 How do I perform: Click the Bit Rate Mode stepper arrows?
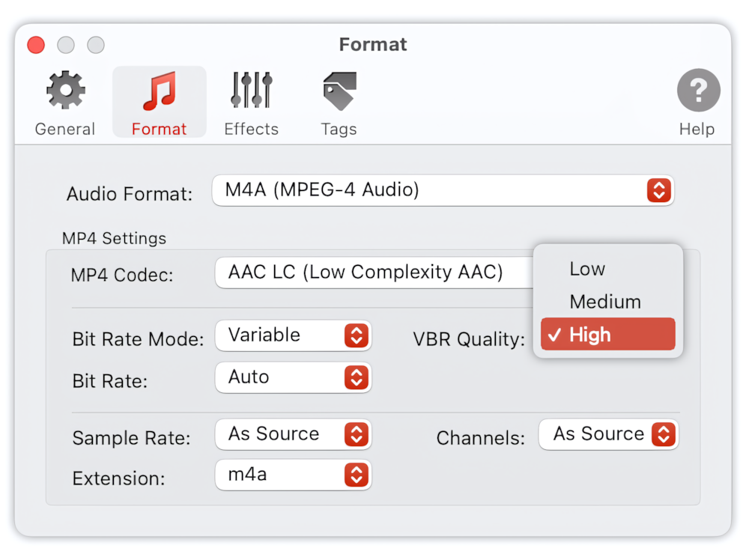pos(357,335)
